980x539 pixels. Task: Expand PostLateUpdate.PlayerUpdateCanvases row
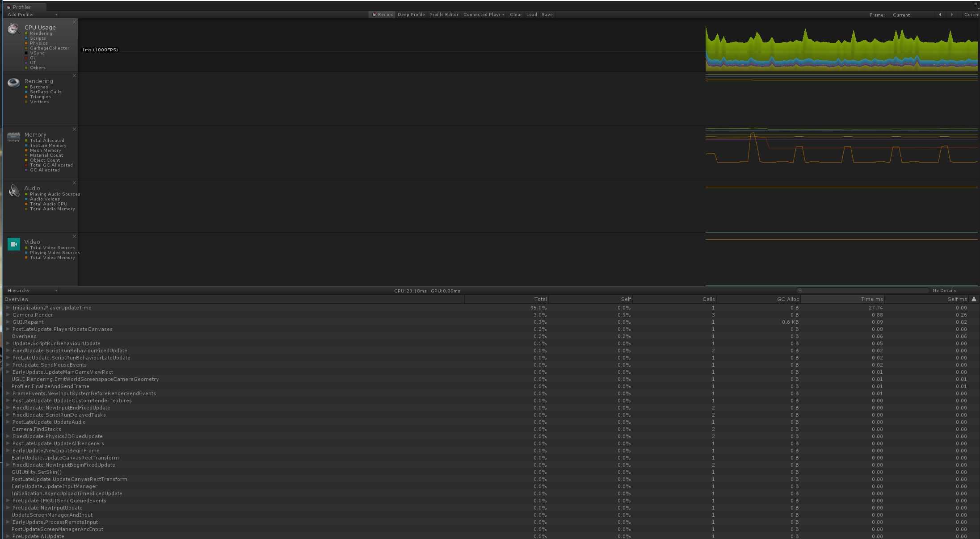tap(8, 329)
